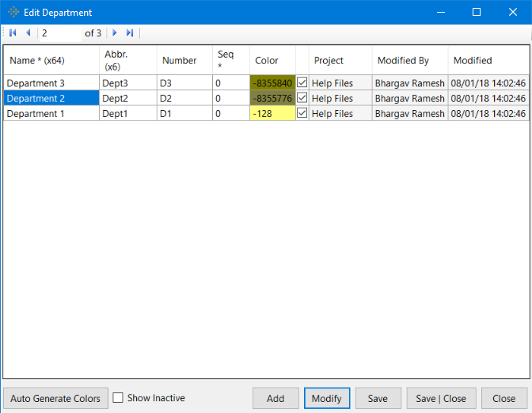This screenshot has width=532, height=413.
Task: Click the D2 number cell
Action: click(x=184, y=98)
